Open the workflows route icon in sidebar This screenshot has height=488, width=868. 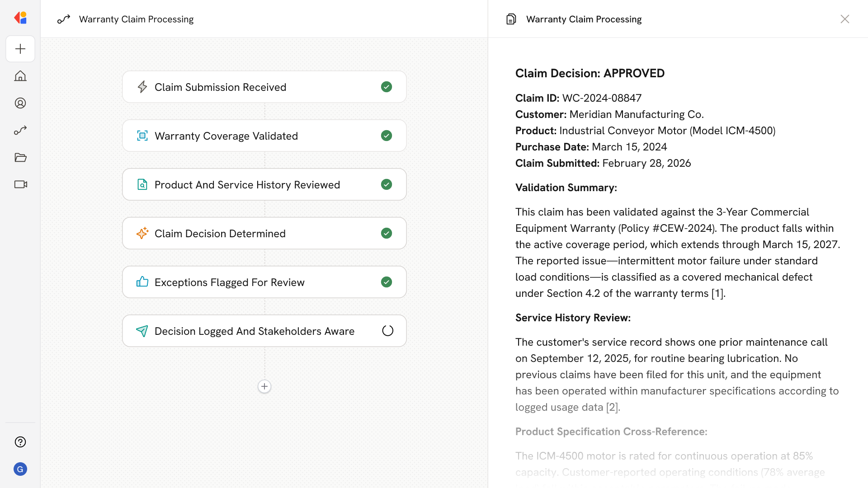click(20, 130)
